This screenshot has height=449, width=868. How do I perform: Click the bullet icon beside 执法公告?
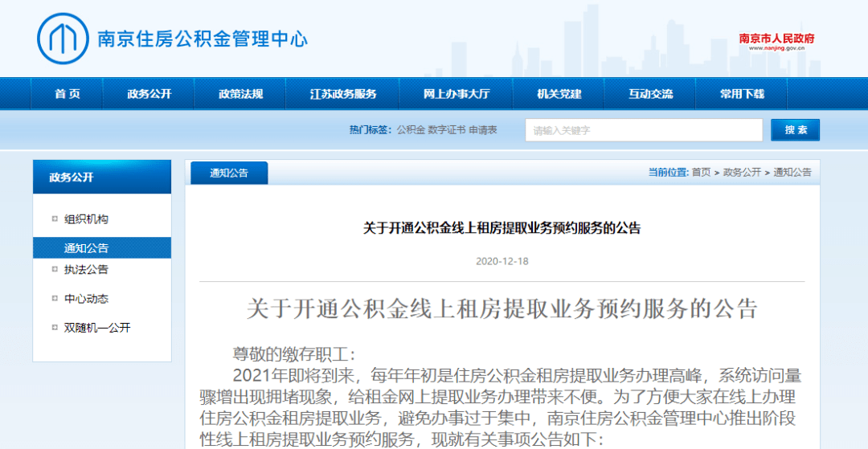pos(55,269)
